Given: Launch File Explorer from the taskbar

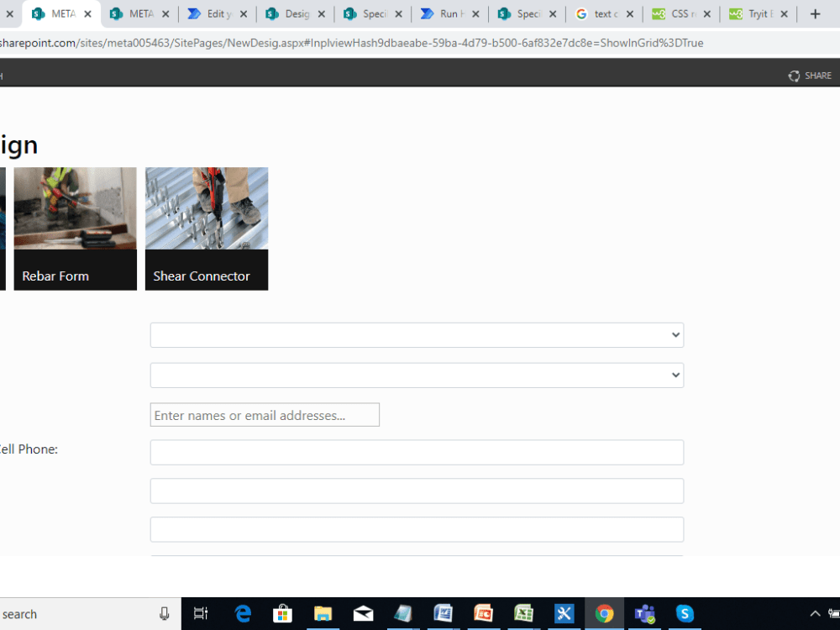Looking at the screenshot, I should coord(323,613).
